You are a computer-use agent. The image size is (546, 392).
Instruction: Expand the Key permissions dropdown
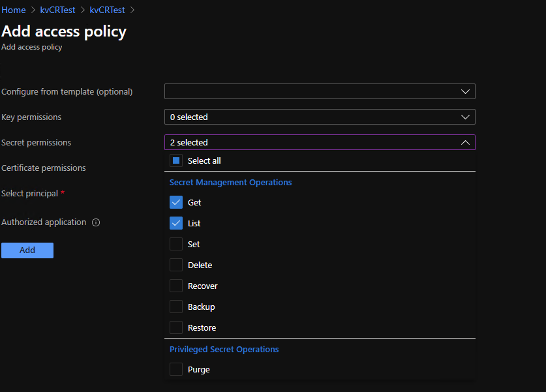(320, 117)
